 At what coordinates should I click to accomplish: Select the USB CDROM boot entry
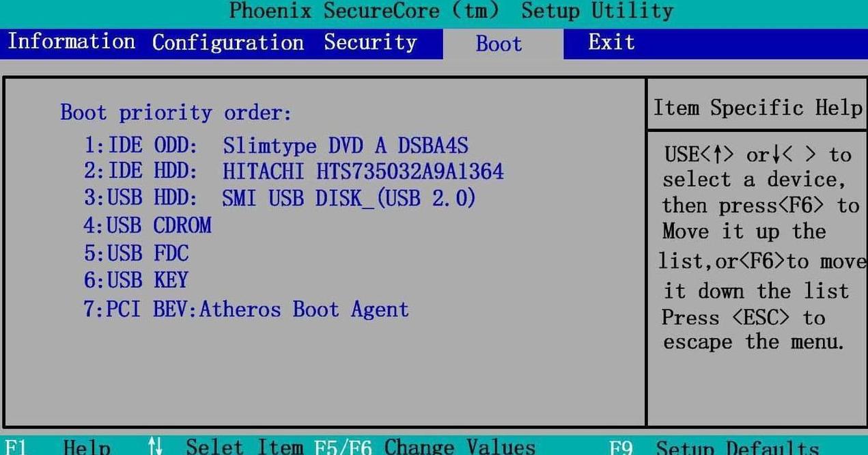[148, 225]
